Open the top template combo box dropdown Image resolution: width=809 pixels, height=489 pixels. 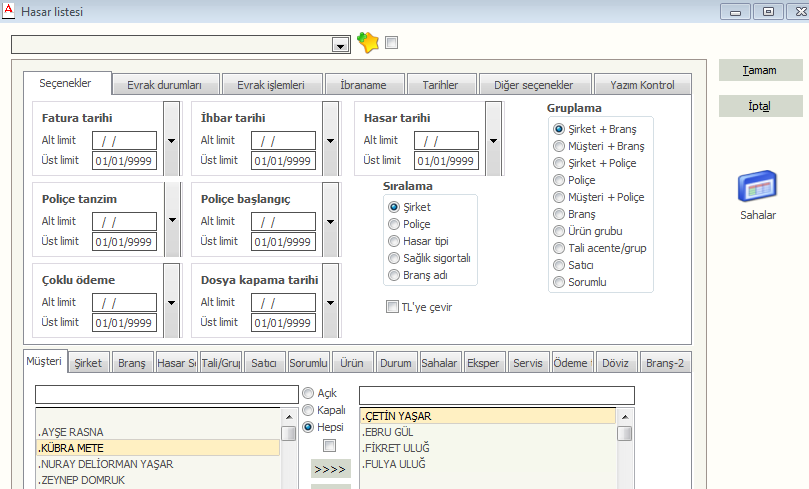point(340,45)
